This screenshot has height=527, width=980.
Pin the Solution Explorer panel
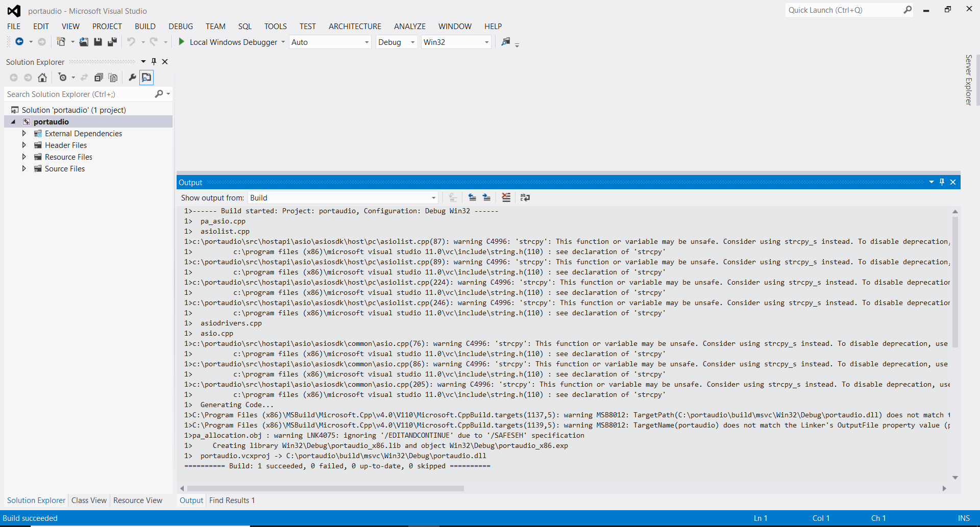154,62
